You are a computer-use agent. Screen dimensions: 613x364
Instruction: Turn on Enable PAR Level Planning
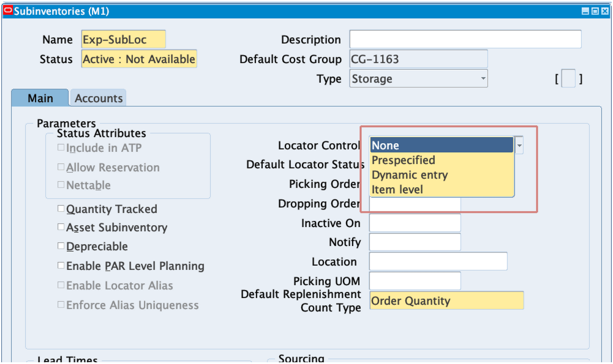point(61,265)
